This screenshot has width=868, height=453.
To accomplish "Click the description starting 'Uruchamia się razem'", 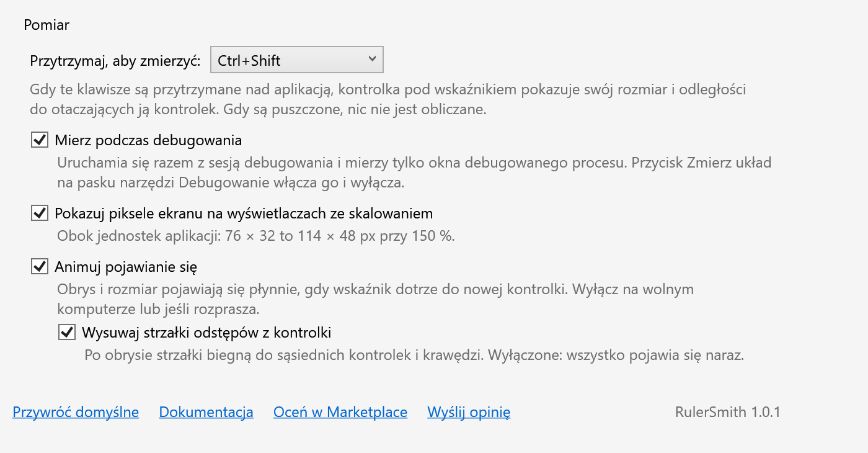I will (x=414, y=173).
